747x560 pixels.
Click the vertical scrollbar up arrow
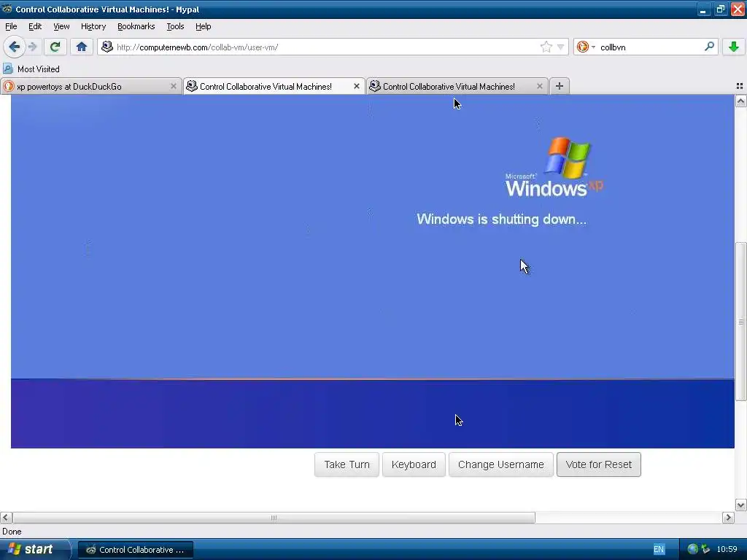(741, 101)
